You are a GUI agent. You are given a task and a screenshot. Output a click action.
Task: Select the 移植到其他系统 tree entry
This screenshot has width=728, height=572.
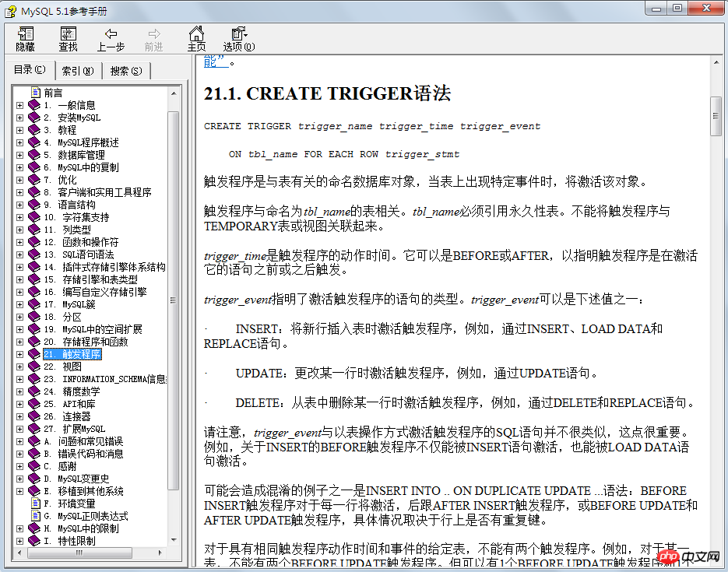point(83,491)
